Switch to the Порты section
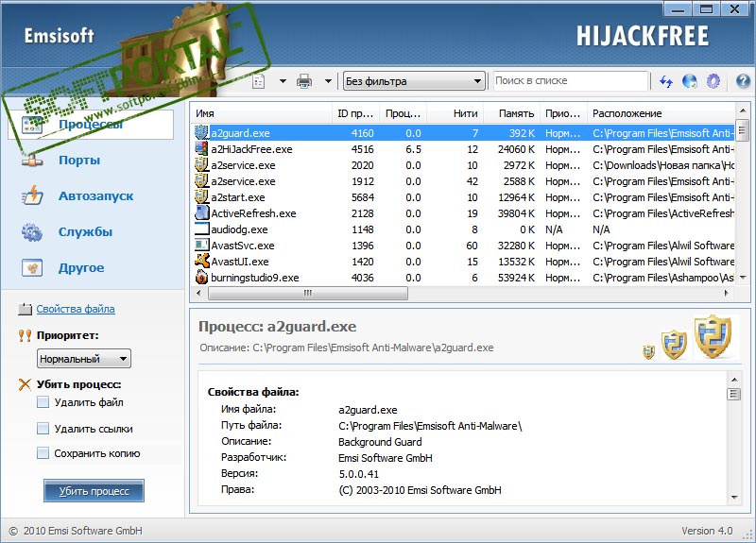Image resolution: width=756 pixels, height=543 pixels. 79,160
